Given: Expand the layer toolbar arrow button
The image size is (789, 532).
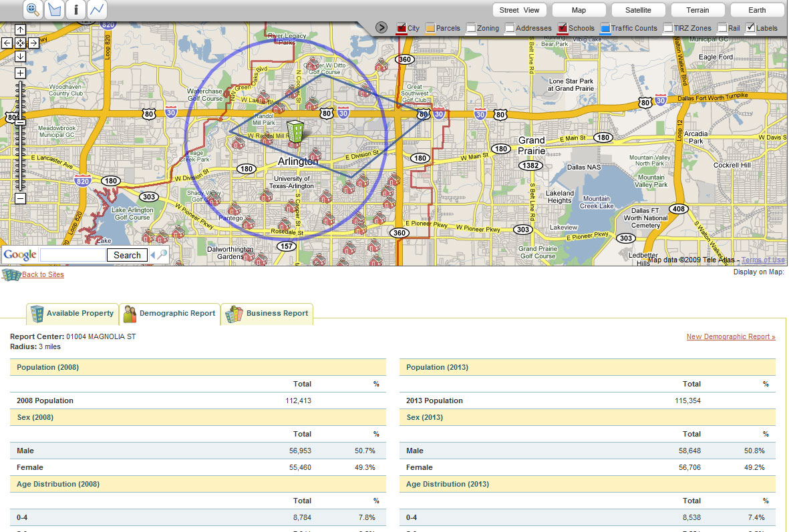Looking at the screenshot, I should [381, 27].
